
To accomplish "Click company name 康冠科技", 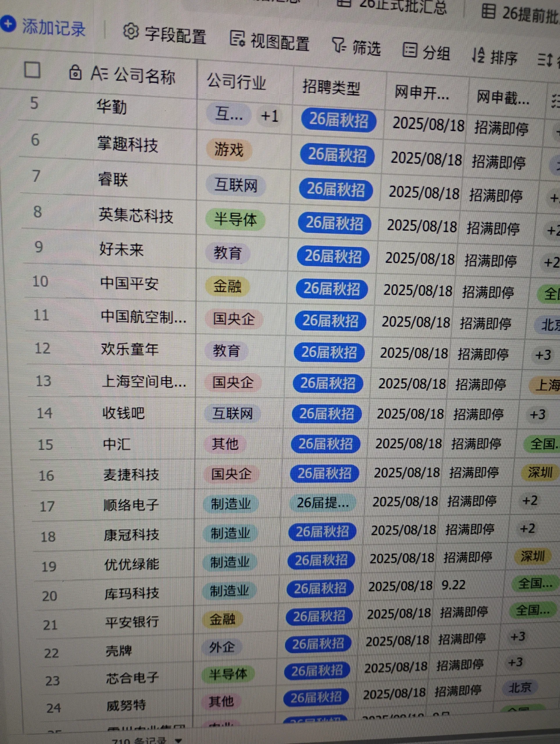I will tap(132, 534).
